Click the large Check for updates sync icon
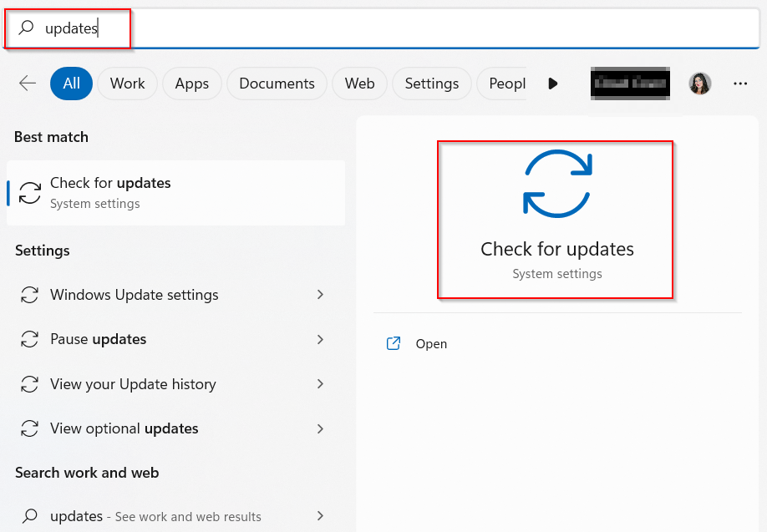Screen dimensions: 767x532 coord(557,183)
